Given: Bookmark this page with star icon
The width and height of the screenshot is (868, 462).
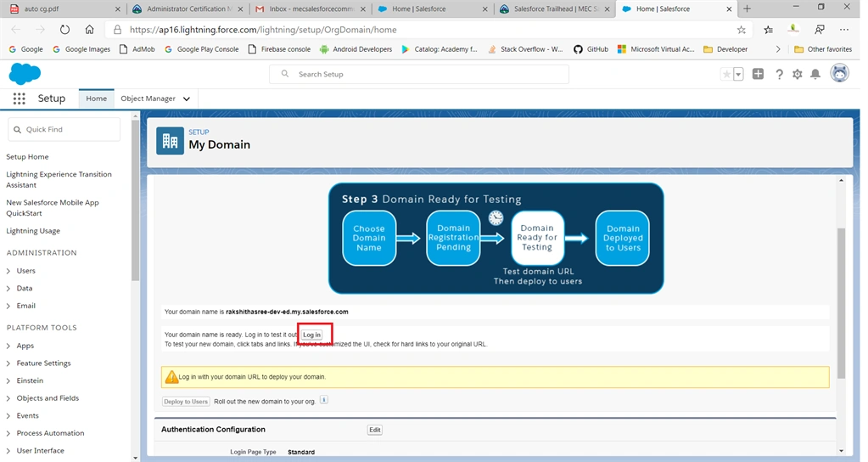Looking at the screenshot, I should click(x=742, y=30).
